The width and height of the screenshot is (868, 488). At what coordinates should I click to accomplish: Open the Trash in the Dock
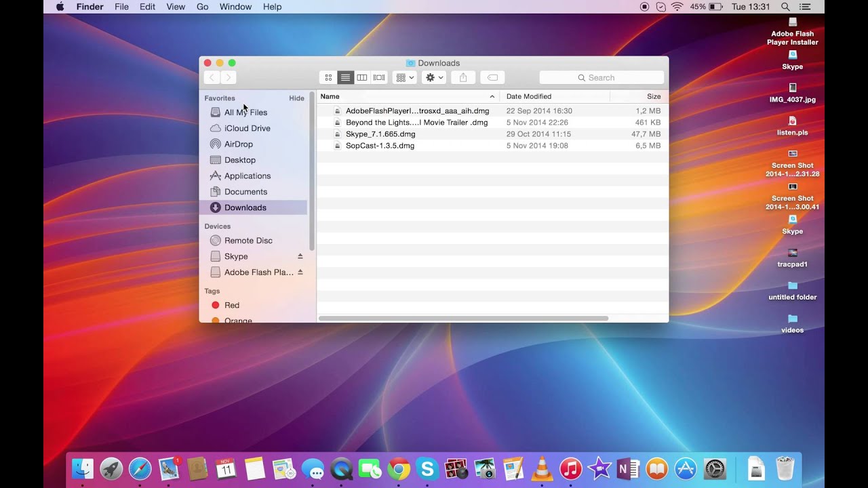[785, 468]
